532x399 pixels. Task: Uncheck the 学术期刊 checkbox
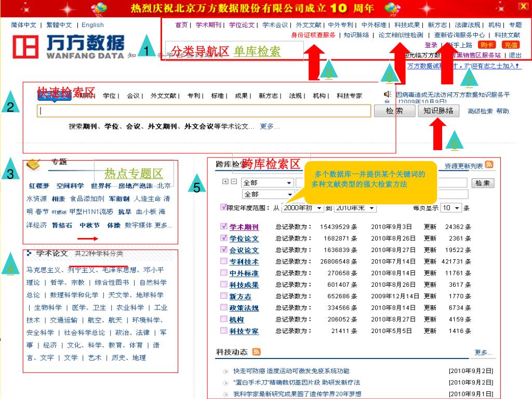[x=223, y=226]
